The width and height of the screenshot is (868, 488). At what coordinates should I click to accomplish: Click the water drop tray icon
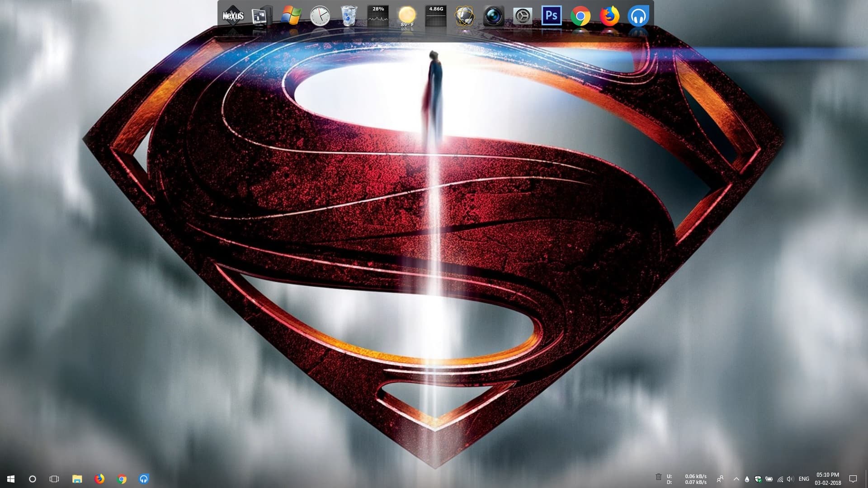pos(747,479)
